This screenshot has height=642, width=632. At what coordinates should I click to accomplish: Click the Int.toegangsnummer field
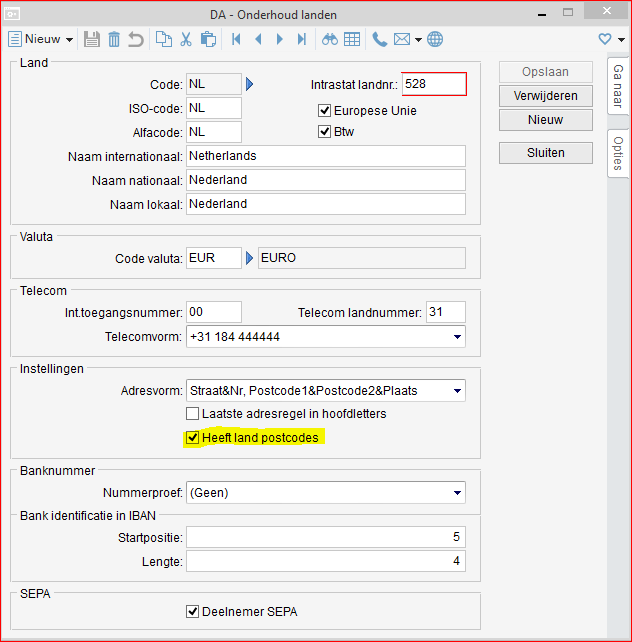pyautogui.click(x=214, y=312)
